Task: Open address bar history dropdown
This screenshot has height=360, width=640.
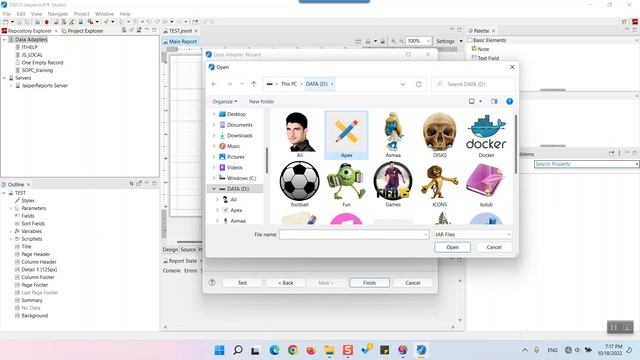Action: pyautogui.click(x=403, y=84)
